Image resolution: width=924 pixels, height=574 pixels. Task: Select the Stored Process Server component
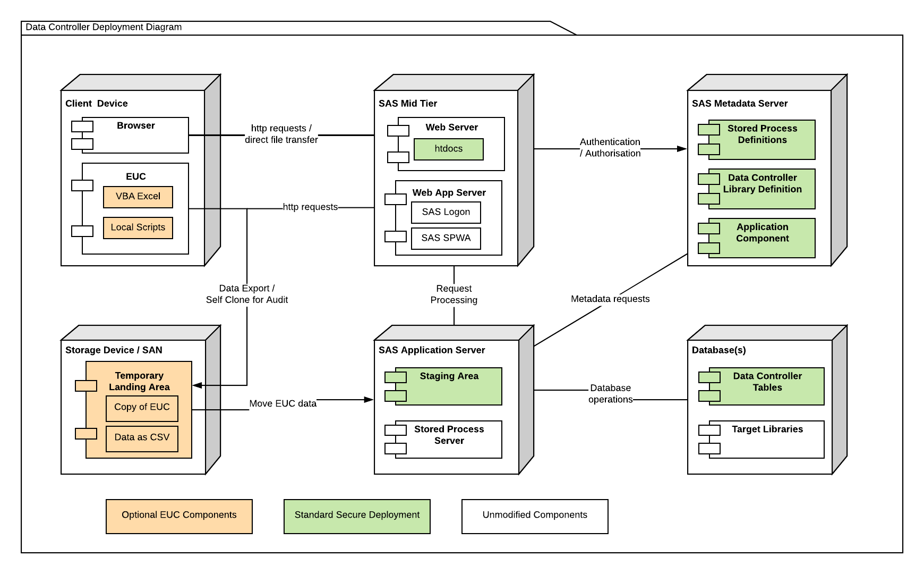coord(448,439)
